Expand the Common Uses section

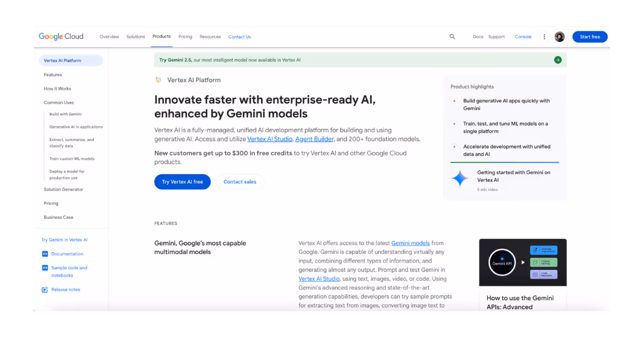click(x=58, y=102)
